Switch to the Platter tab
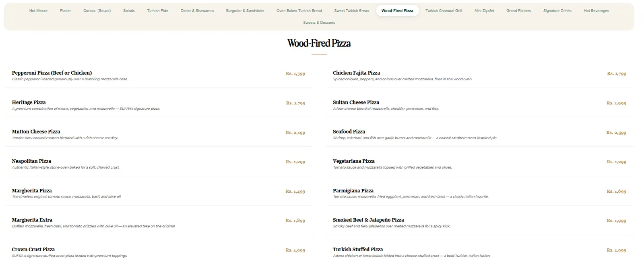This screenshot has height=275, width=644. click(x=65, y=11)
